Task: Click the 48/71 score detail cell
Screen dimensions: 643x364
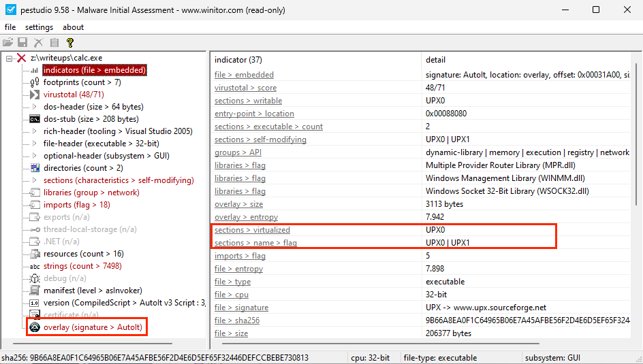Action: click(435, 88)
